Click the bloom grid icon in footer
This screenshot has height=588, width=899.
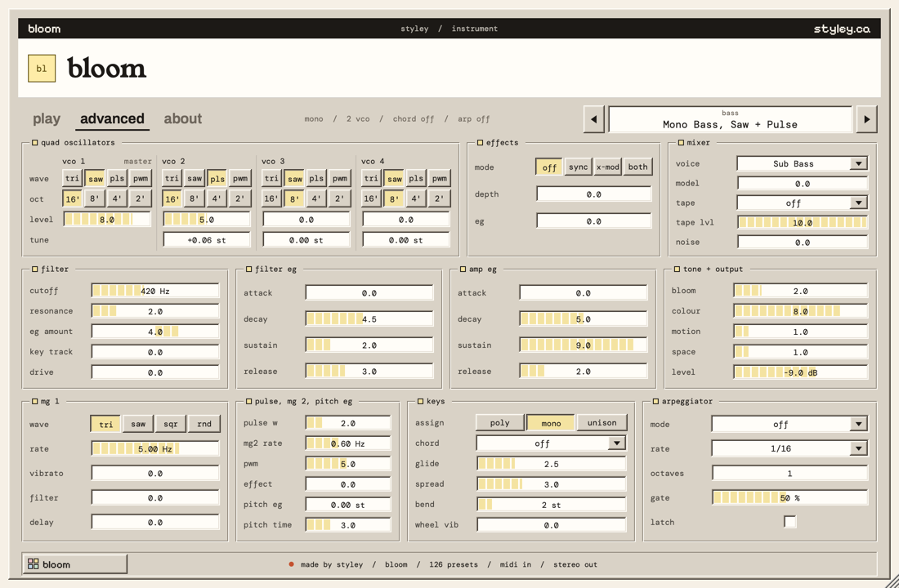34,564
